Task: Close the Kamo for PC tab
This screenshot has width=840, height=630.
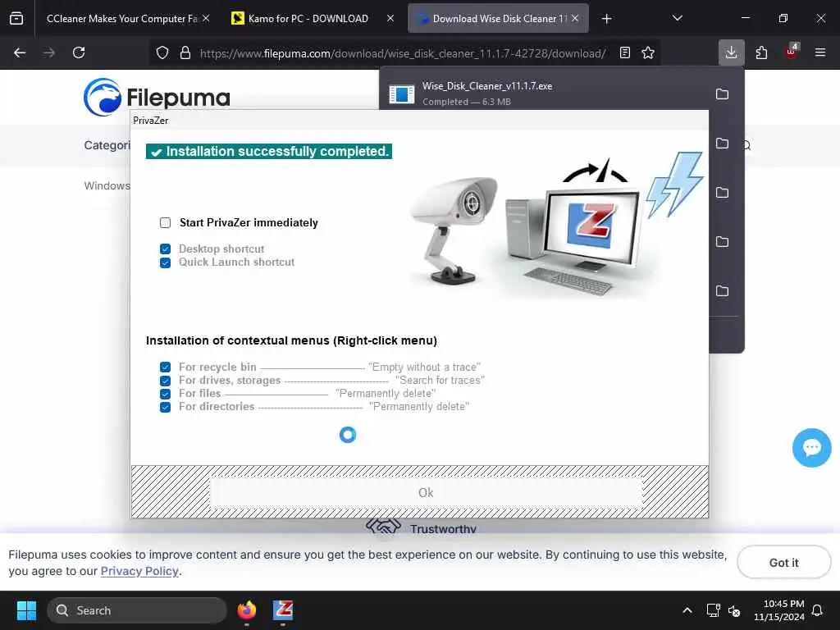Action: click(390, 18)
